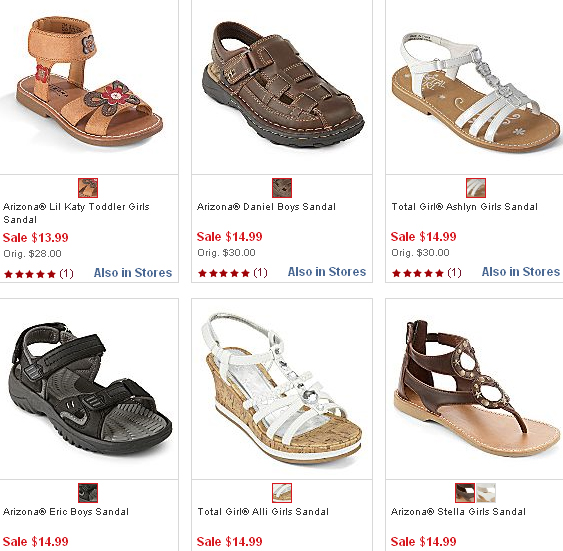This screenshot has width=563, height=551.
Task: Select the black swatch under Eric Boys Sandal
Action: (88, 493)
